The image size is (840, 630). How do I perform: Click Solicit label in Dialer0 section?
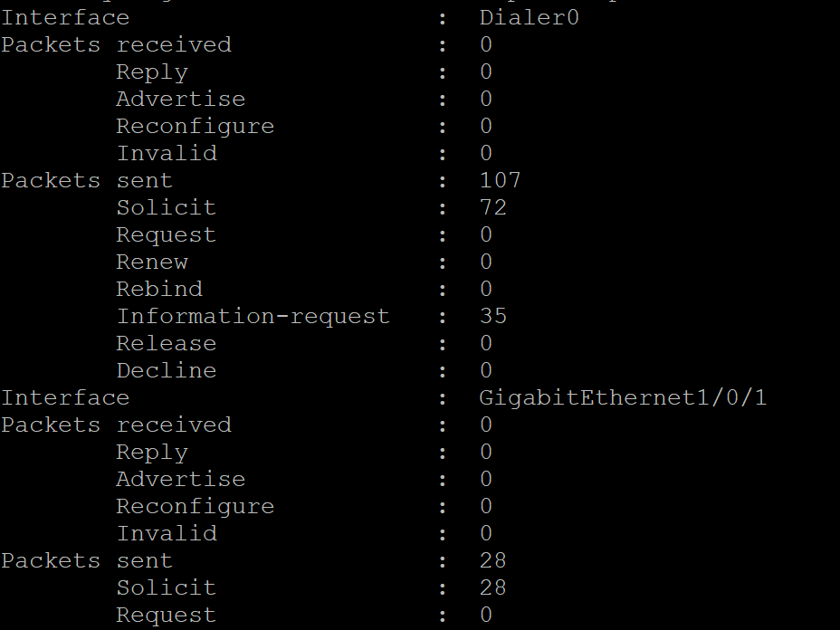[x=166, y=207]
